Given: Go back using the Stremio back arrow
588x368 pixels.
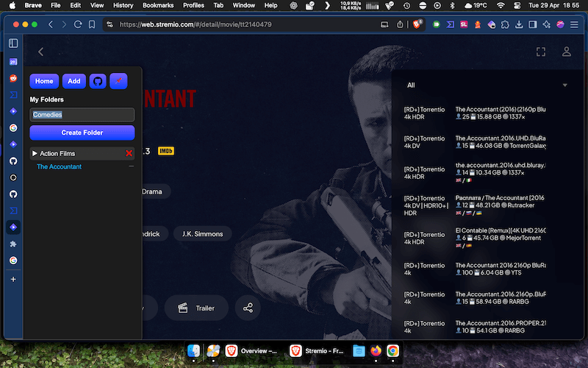Looking at the screenshot, I should pyautogui.click(x=41, y=52).
